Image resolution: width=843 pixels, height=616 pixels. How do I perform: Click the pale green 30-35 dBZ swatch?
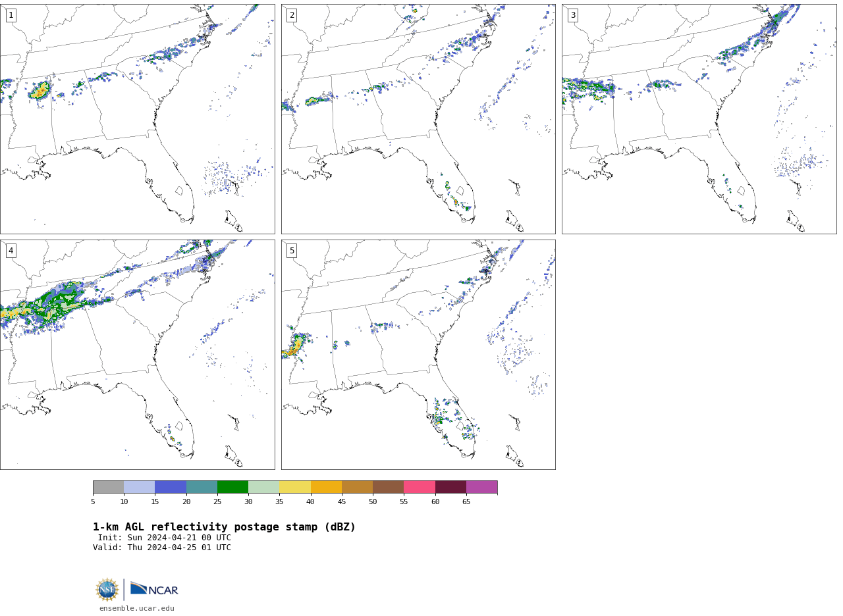click(x=264, y=487)
